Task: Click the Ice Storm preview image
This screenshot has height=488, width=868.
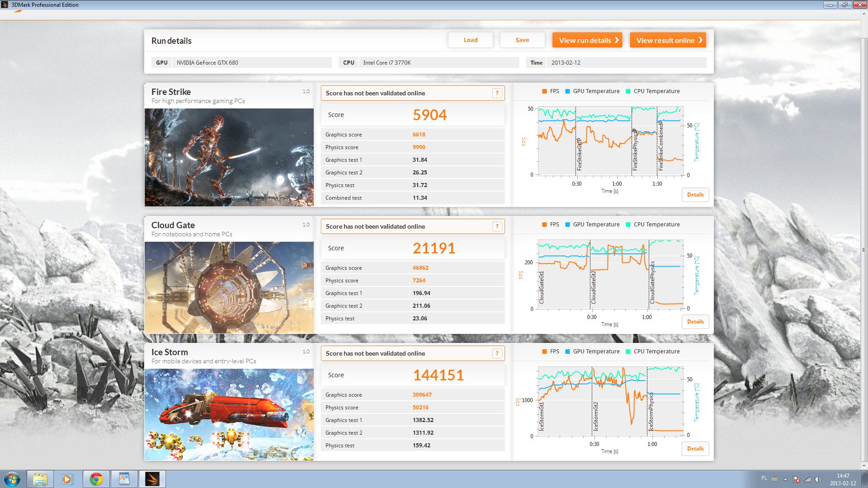Action: [229, 414]
